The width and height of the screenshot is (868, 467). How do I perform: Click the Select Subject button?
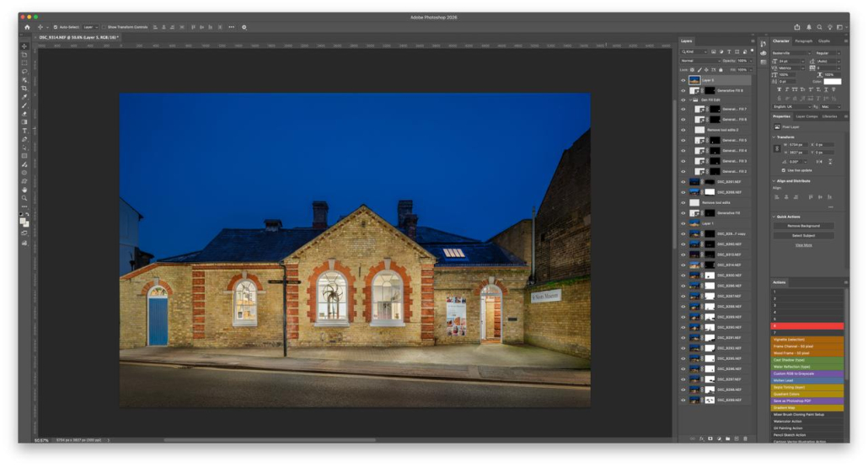(x=803, y=235)
